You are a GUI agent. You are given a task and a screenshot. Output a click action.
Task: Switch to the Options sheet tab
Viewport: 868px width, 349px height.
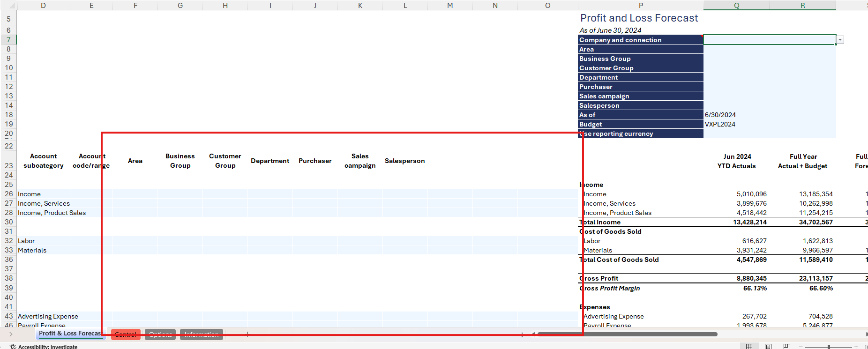[x=160, y=334]
